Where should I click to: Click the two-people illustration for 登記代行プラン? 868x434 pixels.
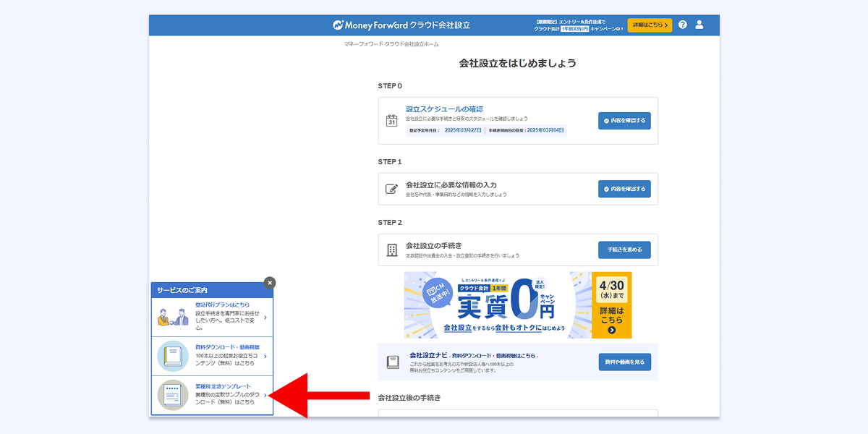point(173,317)
